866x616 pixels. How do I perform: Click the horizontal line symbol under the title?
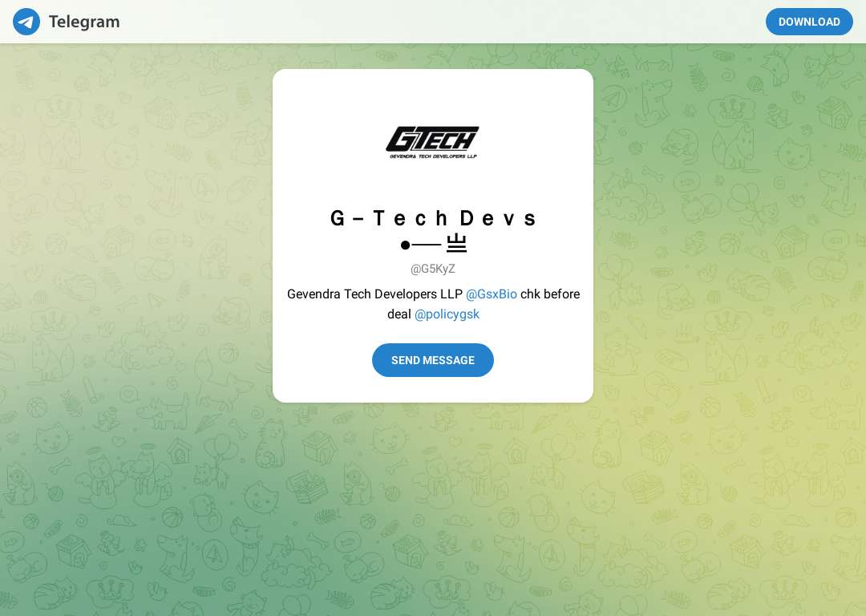tap(427, 245)
